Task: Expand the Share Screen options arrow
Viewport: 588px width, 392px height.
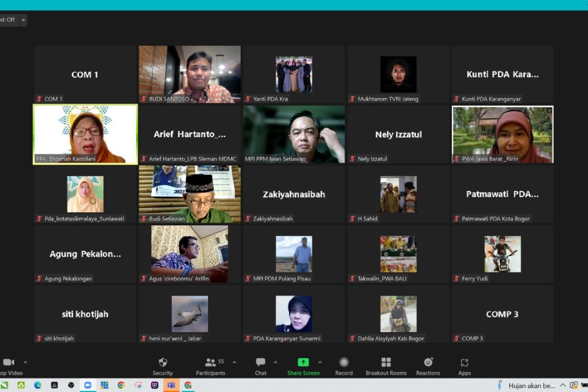Action: coord(320,363)
